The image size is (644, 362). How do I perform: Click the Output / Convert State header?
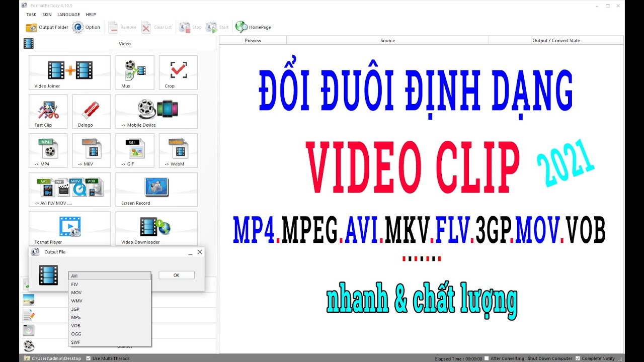[556, 41]
